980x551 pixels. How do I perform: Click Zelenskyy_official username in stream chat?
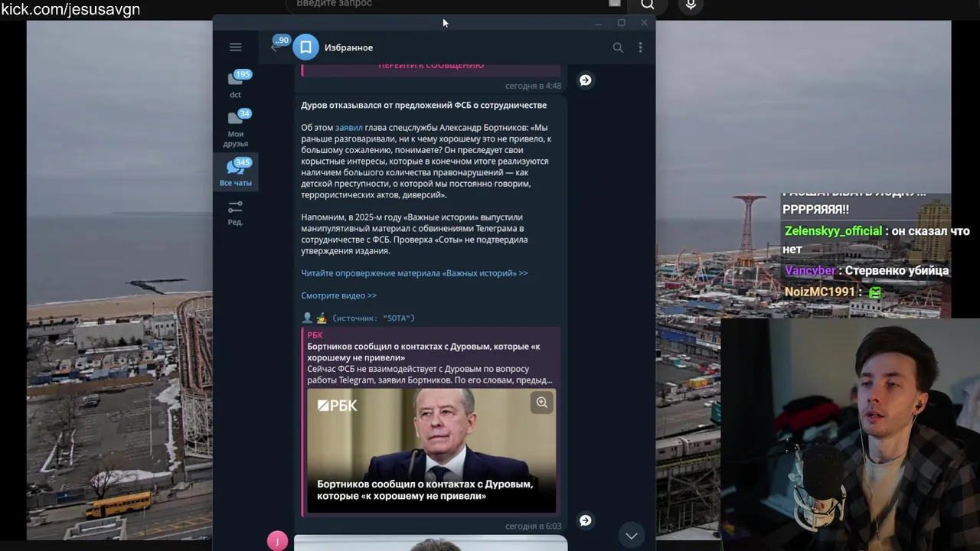tap(833, 231)
